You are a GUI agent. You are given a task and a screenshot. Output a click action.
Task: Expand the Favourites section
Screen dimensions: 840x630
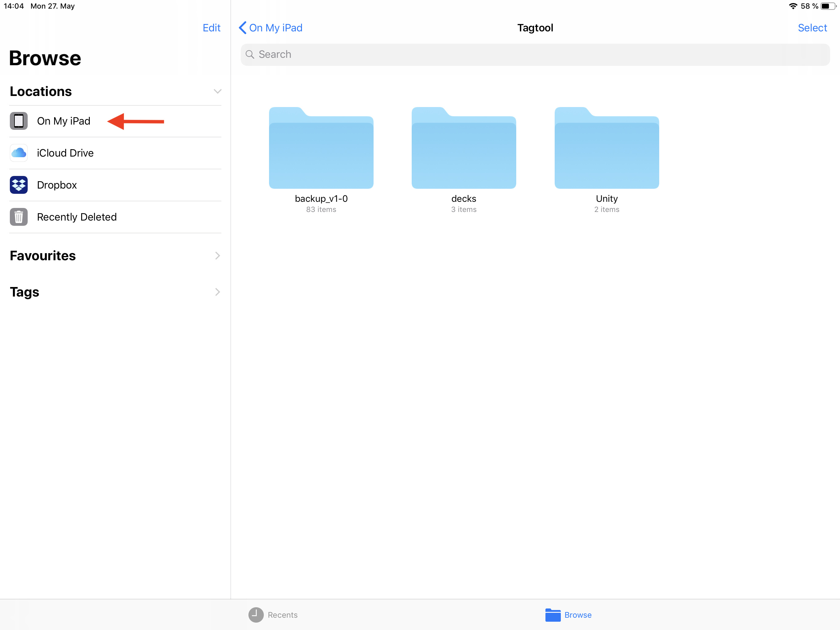(x=217, y=256)
